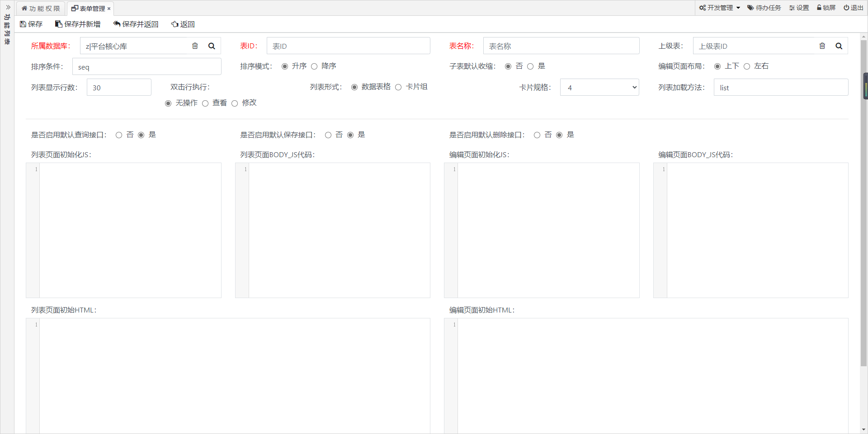
Task: Click into 列表页面初始HTML editor
Action: click(x=228, y=376)
